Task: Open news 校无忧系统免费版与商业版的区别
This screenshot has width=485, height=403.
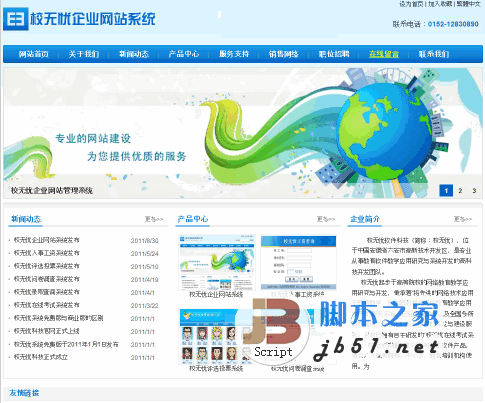Action: click(58, 318)
